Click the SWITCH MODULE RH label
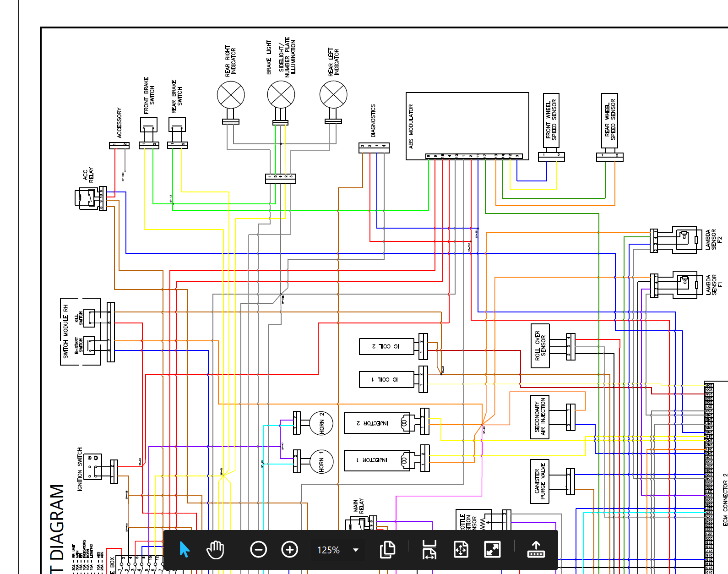 point(65,332)
